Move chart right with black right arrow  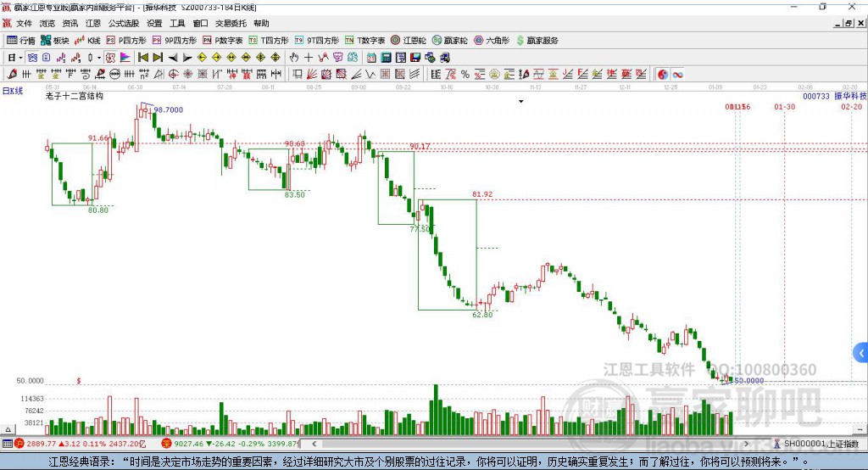click(187, 58)
